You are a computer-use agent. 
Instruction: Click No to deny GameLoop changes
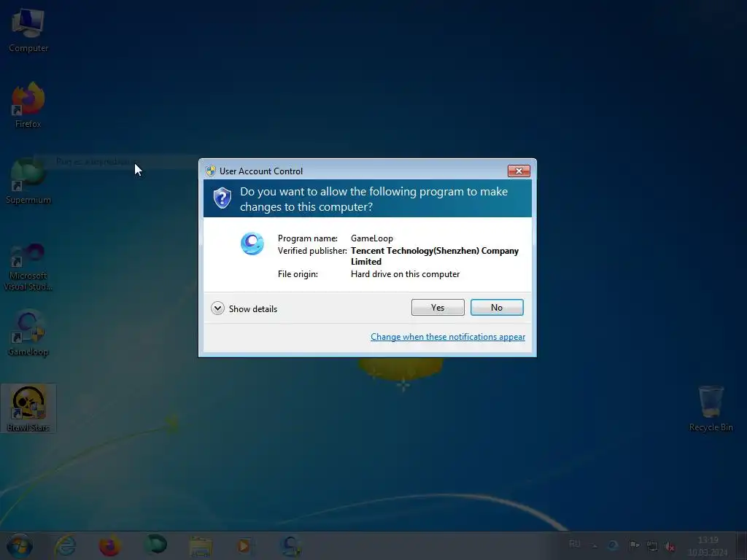pos(496,308)
